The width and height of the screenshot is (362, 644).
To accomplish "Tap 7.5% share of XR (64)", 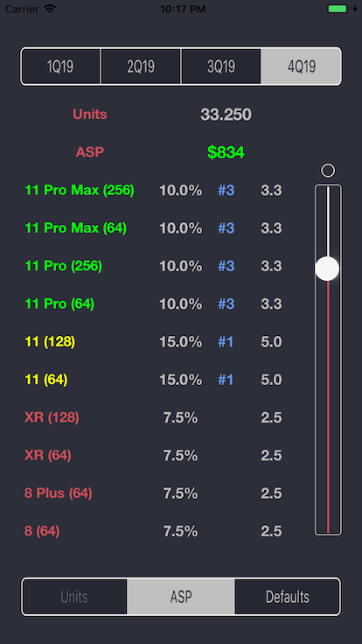I will coord(181,456).
